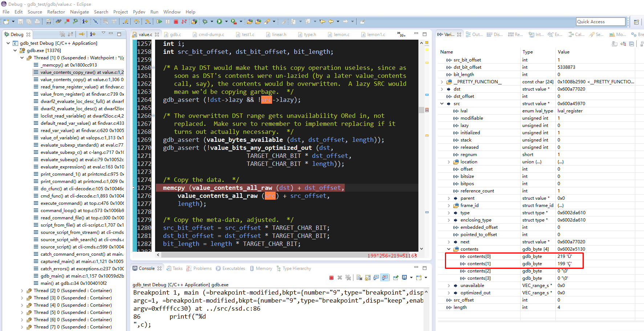This screenshot has width=644, height=331.
Task: Select the _memcpy() stack frame
Action: (x=65, y=65)
